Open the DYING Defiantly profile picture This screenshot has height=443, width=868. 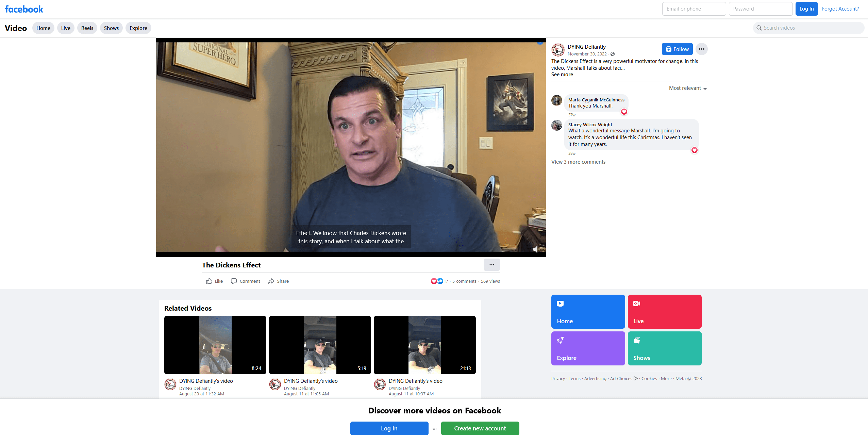click(x=558, y=50)
